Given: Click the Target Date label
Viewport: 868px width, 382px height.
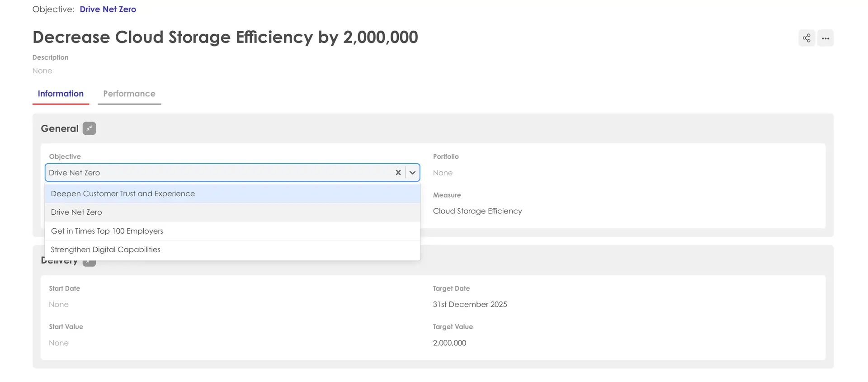Looking at the screenshot, I should [x=451, y=288].
